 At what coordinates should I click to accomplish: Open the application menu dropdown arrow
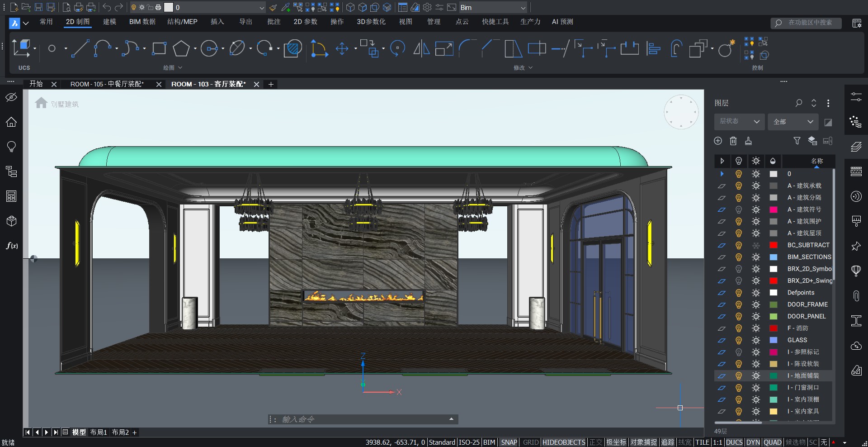click(x=26, y=23)
